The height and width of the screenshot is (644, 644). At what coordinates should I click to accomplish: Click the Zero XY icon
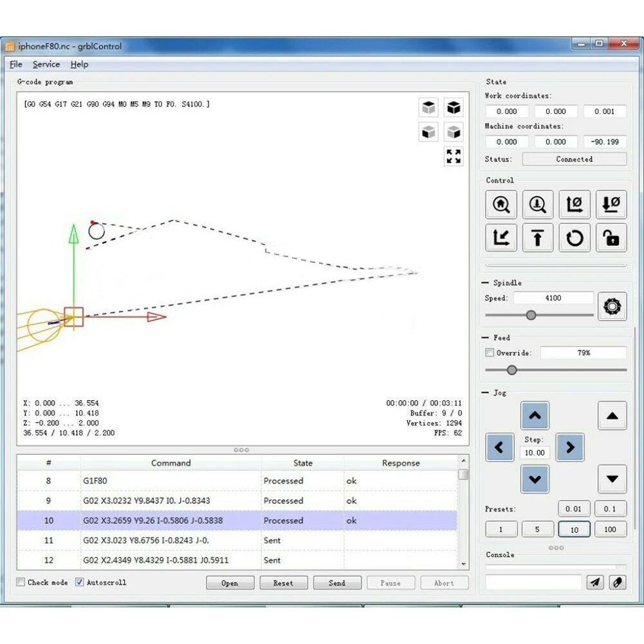tap(575, 205)
